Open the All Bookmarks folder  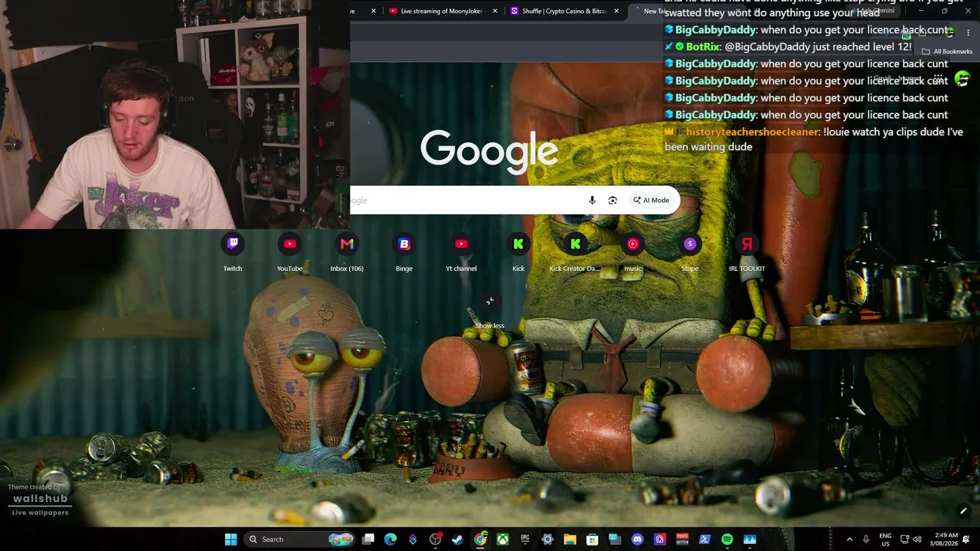point(947,51)
